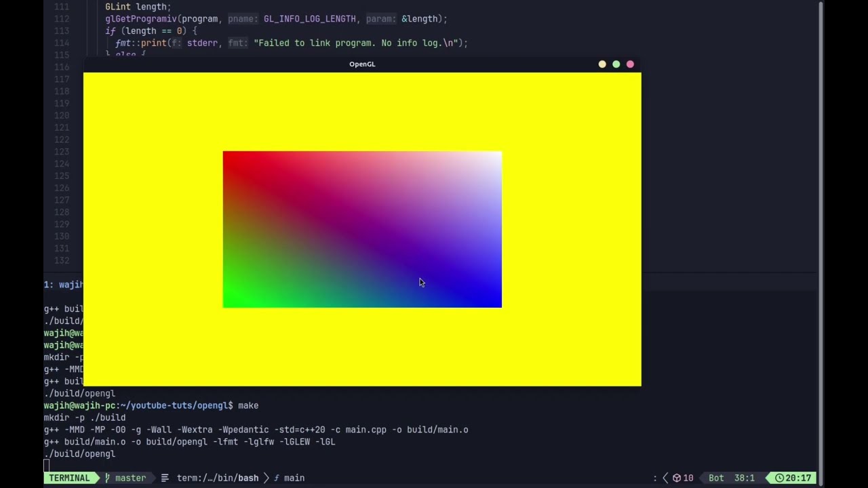The height and width of the screenshot is (488, 868).
Task: Click the function symbol icon before main
Action: [x=277, y=478]
